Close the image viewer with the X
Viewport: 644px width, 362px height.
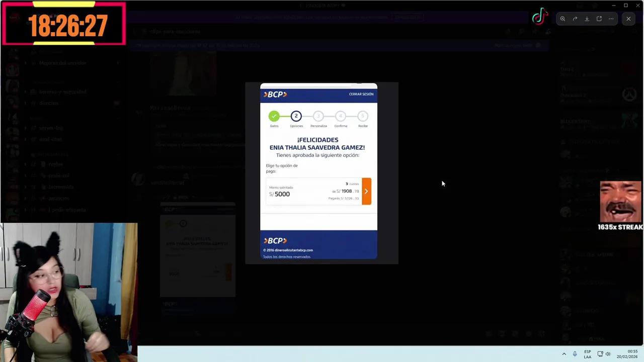tap(628, 19)
